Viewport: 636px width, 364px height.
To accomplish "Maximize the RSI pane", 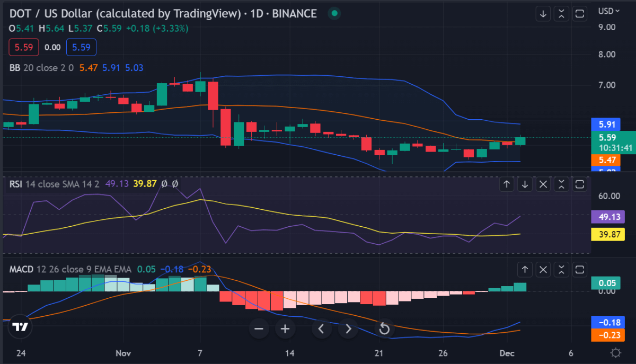I will 580,184.
